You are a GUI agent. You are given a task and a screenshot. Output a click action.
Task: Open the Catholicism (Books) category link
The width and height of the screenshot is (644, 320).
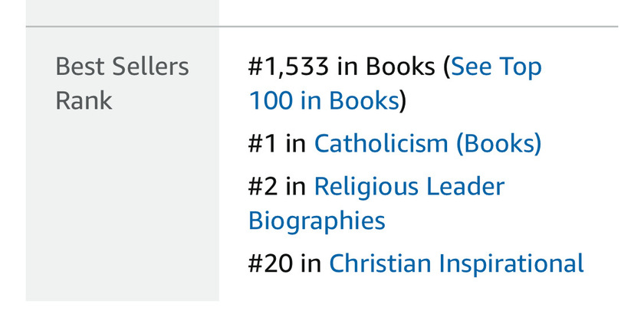428,144
